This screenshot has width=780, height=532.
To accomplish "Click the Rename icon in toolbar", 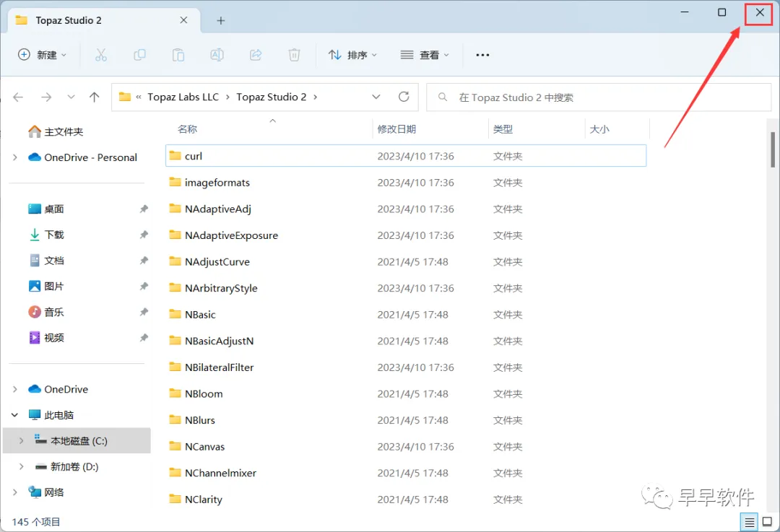I will [x=217, y=55].
